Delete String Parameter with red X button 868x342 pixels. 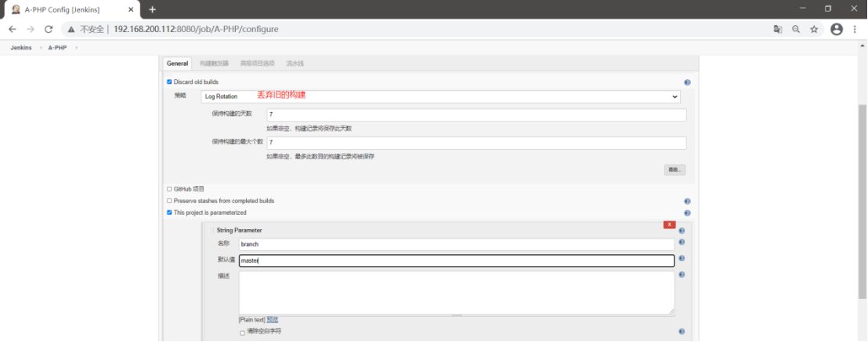[x=669, y=224]
